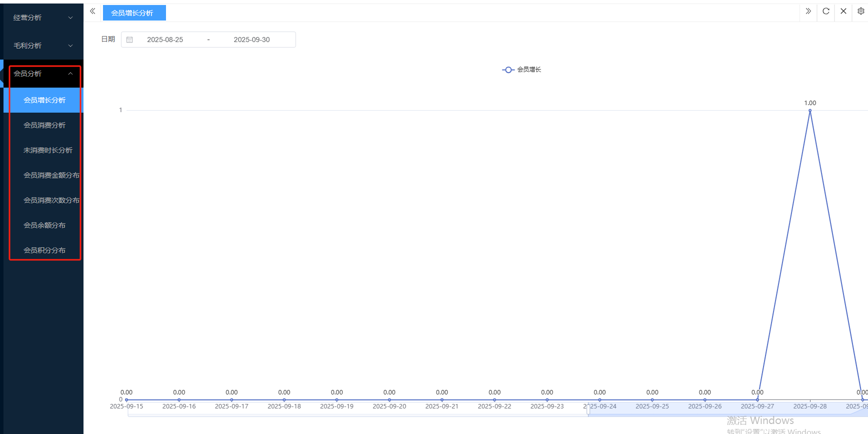Open 会员积分分布 menu item
The width and height of the screenshot is (868, 434).
coord(44,250)
